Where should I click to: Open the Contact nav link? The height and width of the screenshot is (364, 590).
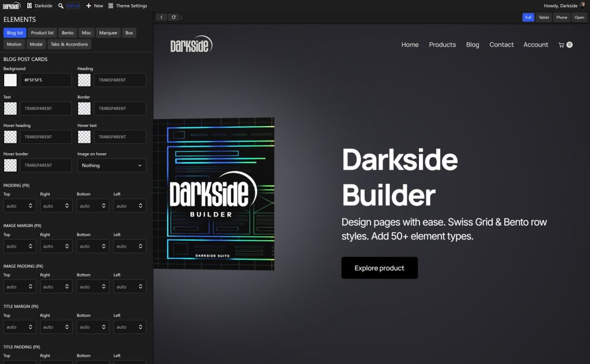point(502,45)
